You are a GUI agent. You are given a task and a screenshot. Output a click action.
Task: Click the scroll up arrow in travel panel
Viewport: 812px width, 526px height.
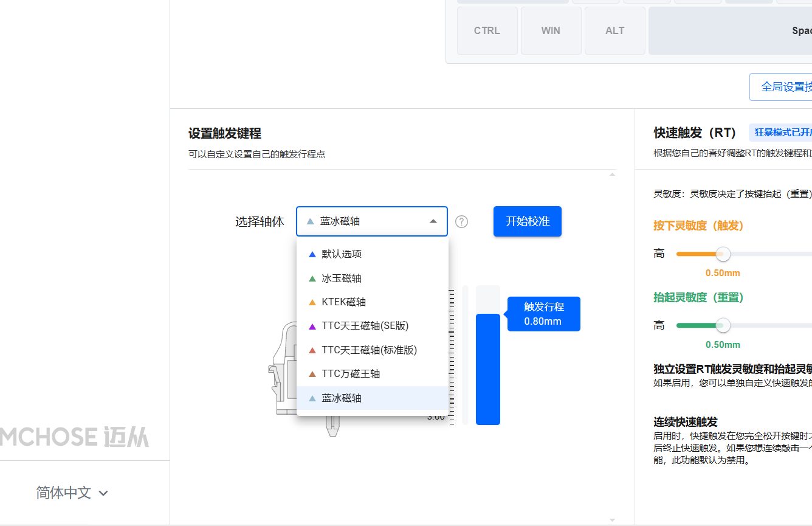(612, 175)
